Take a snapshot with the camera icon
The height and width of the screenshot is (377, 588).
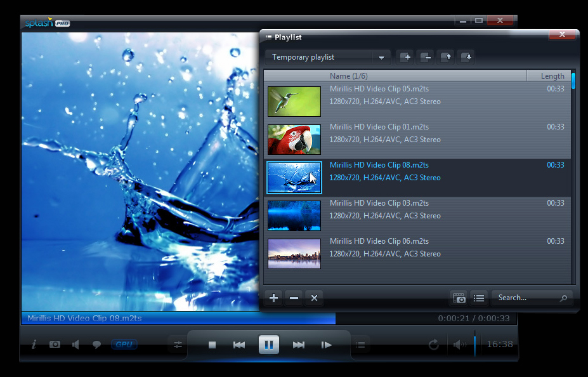[x=55, y=345]
